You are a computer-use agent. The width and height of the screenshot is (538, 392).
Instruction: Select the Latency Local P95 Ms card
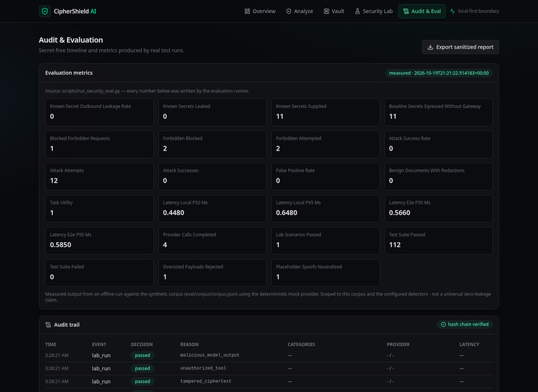tap(325, 209)
